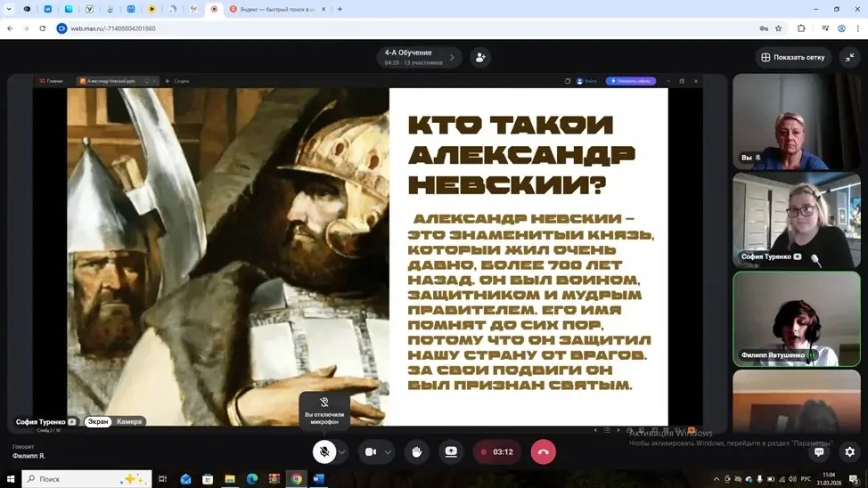Switch to the yellow play-icon pinned tab
The image size is (868, 488).
click(x=151, y=10)
